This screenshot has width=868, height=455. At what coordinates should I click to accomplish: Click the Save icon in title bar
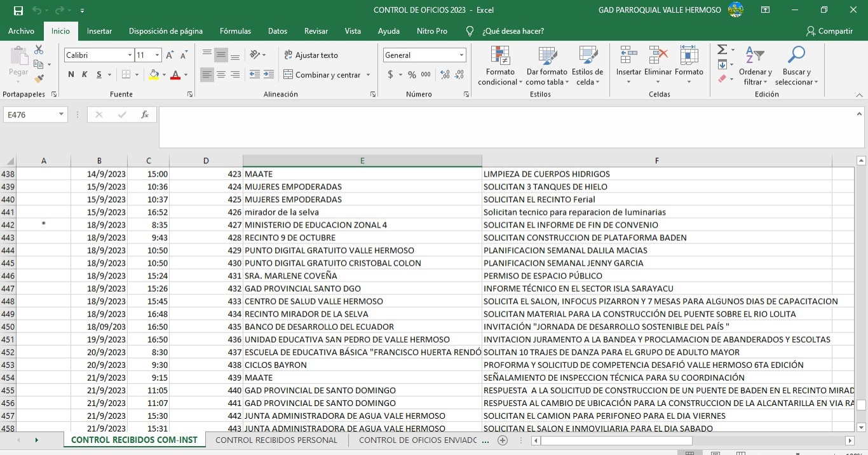pos(18,10)
